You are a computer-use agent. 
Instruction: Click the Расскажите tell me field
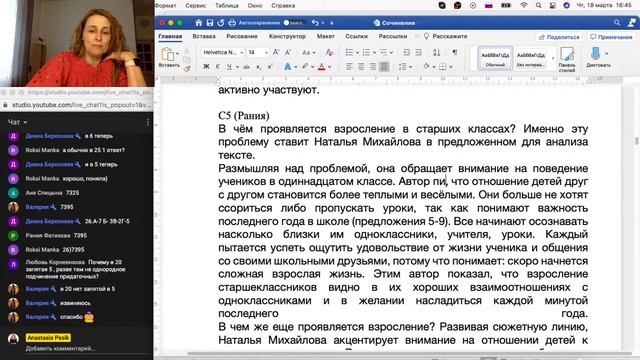click(445, 36)
